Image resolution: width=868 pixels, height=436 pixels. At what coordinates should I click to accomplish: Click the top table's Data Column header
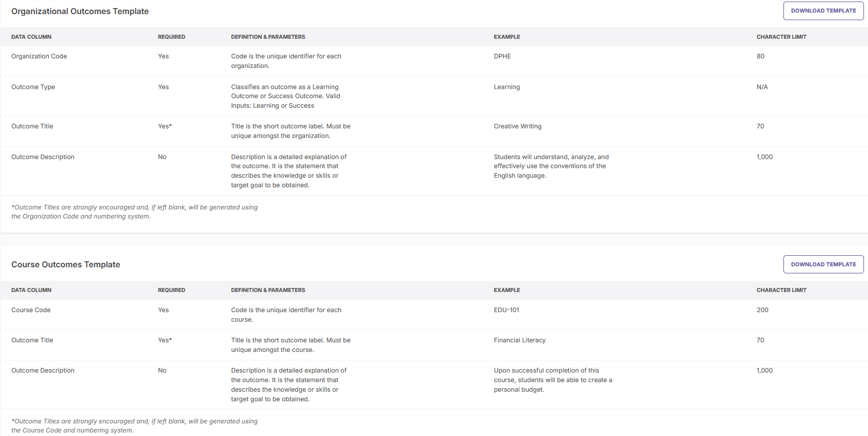click(x=31, y=37)
